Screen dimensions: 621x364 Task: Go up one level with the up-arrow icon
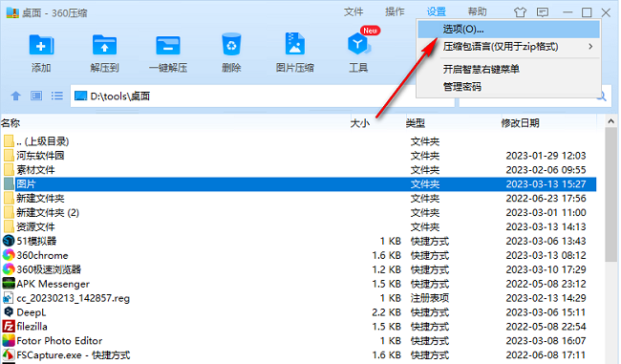(x=16, y=96)
